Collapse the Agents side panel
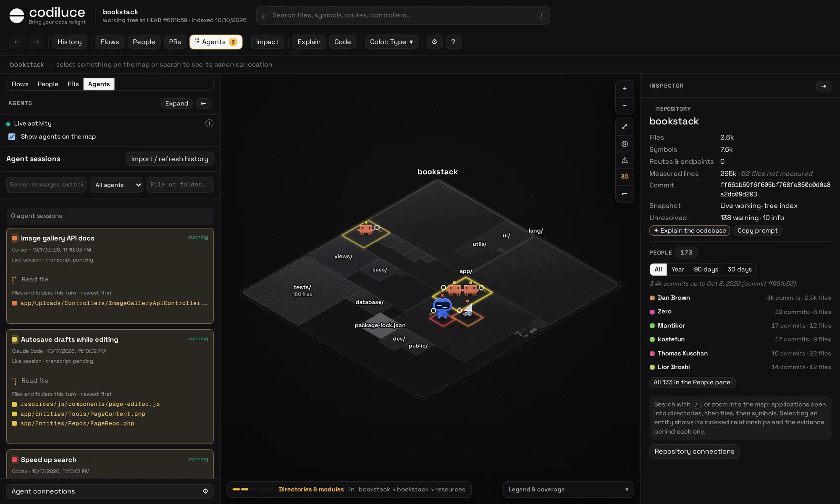Screen dimensions: 840x504 pyautogui.click(x=204, y=103)
